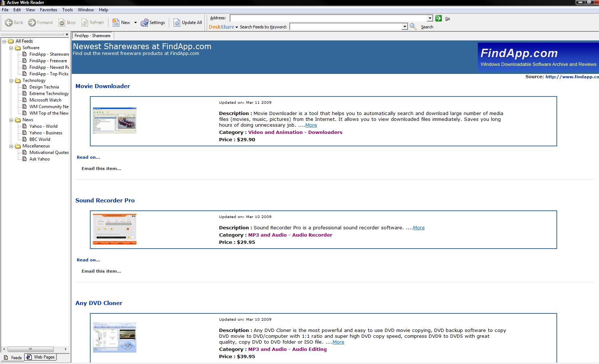Click the Refresh page icon
599x364 pixels.
(x=85, y=23)
